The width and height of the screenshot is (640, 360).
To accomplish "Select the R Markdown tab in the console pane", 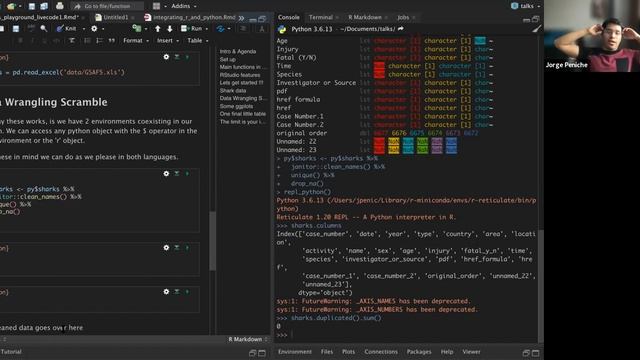I will [364, 18].
